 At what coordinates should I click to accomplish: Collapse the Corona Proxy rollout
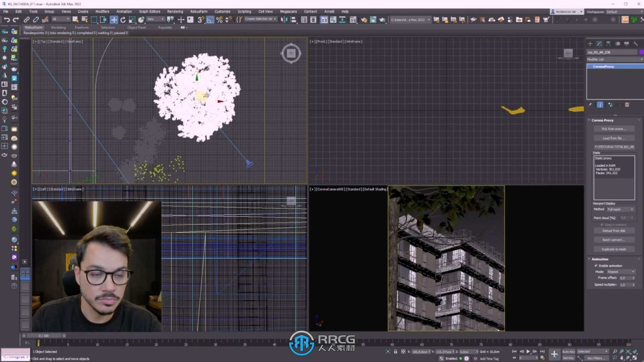click(602, 120)
